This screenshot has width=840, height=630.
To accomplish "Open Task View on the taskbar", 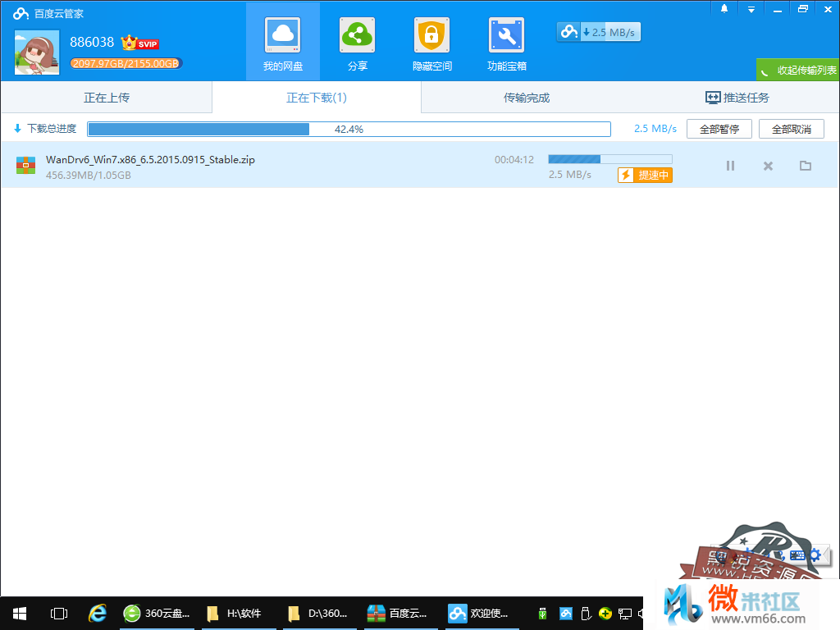I will tap(59, 614).
